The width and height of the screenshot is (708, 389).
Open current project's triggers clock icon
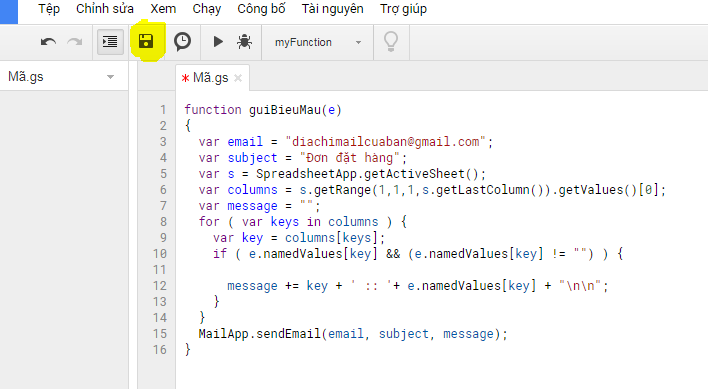pyautogui.click(x=182, y=42)
